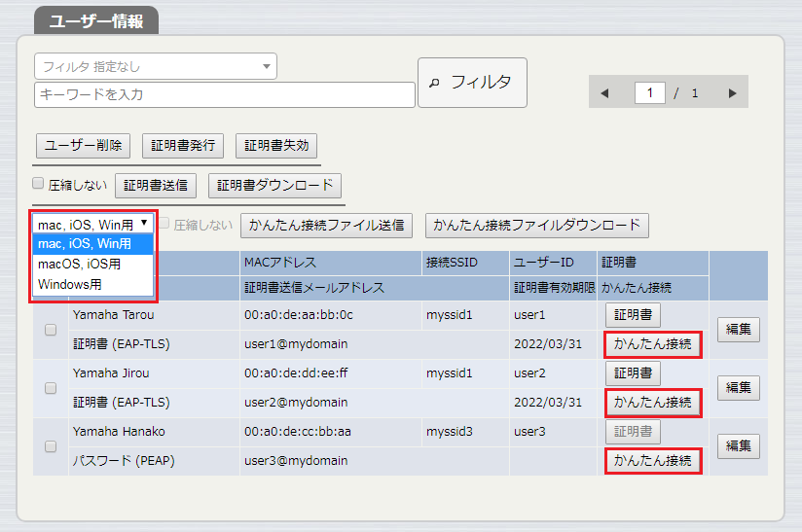The height and width of the screenshot is (532, 802).
Task: Choose macOS, iOS用 from the dropdown list
Action: tap(80, 264)
